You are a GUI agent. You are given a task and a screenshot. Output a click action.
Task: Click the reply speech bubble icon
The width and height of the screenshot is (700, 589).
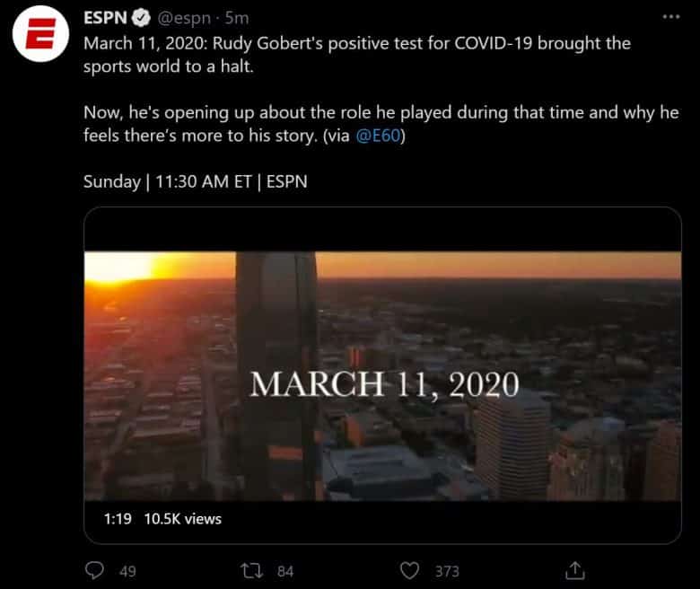[x=95, y=570]
